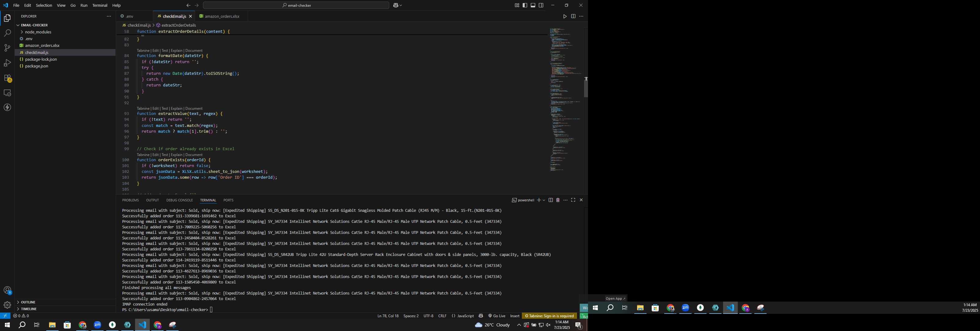Click Test code lens above extractValue
This screenshot has height=331, width=980.
pos(165,108)
